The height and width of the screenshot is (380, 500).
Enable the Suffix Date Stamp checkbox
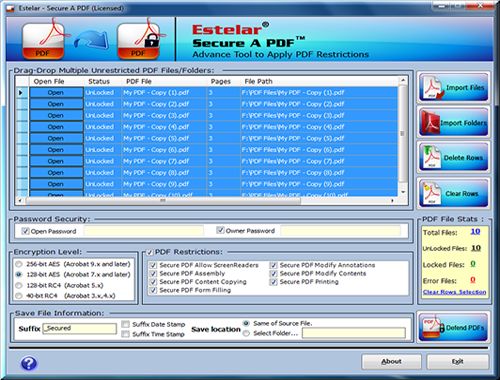(x=126, y=324)
